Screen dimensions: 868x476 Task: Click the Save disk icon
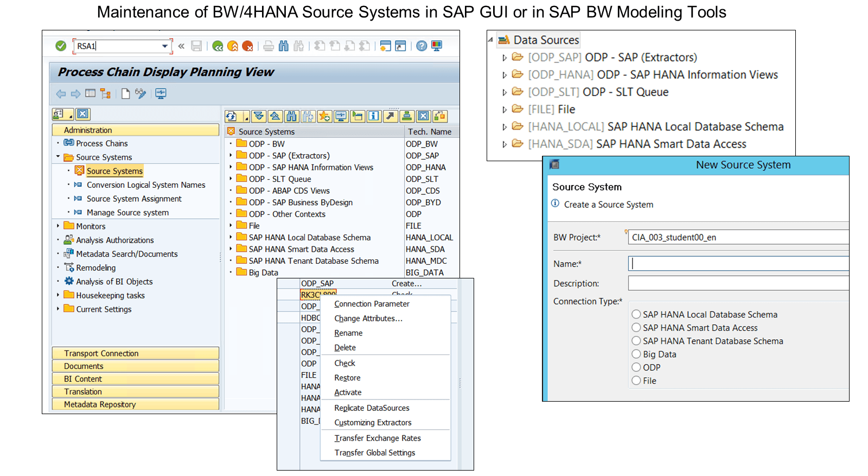click(x=196, y=46)
